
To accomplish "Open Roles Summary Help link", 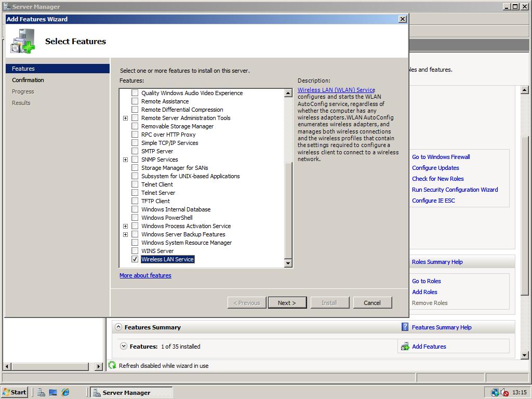I will coord(437,262).
